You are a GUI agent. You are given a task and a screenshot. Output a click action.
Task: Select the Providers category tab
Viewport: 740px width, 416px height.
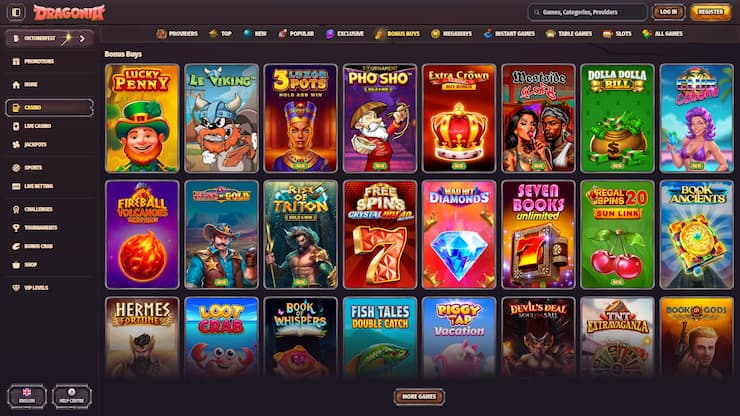(x=177, y=34)
